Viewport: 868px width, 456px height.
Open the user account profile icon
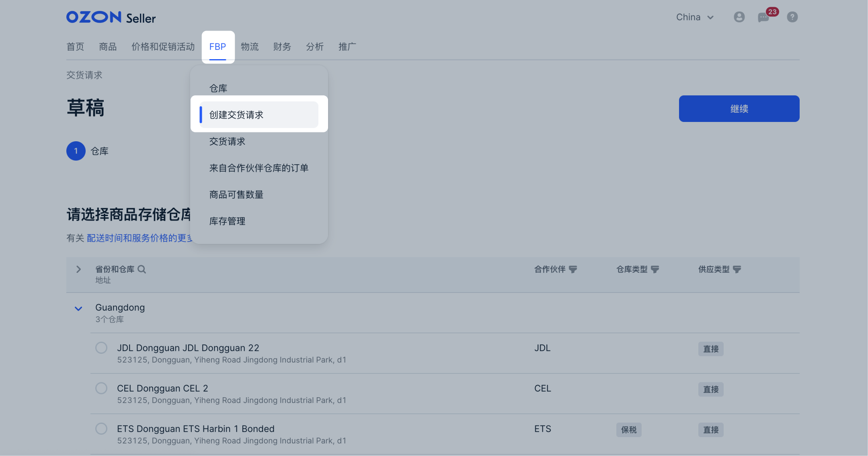pyautogui.click(x=739, y=17)
